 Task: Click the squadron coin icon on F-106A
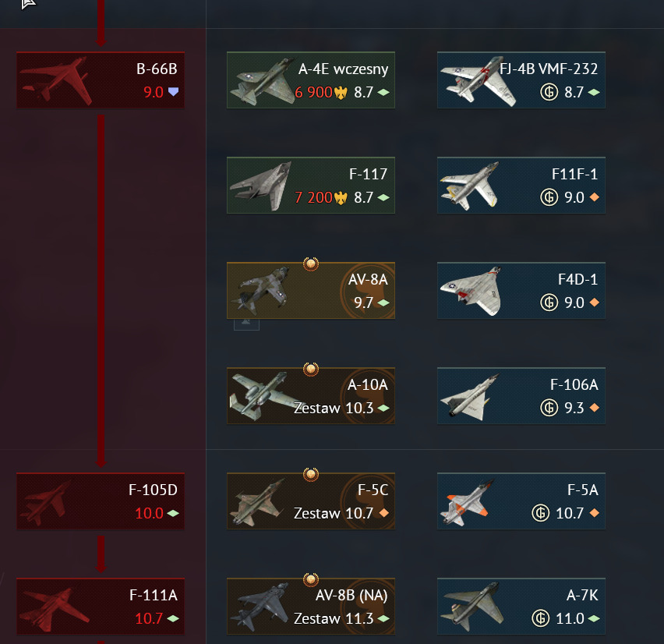pos(549,408)
